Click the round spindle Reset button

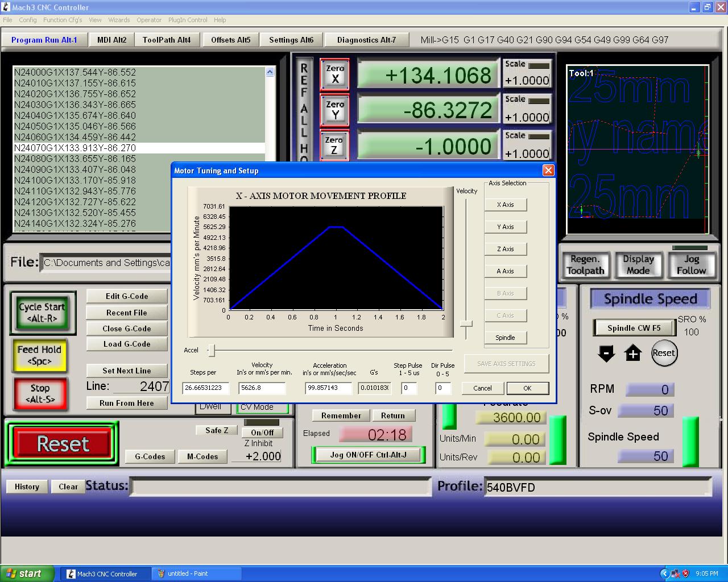pos(663,353)
